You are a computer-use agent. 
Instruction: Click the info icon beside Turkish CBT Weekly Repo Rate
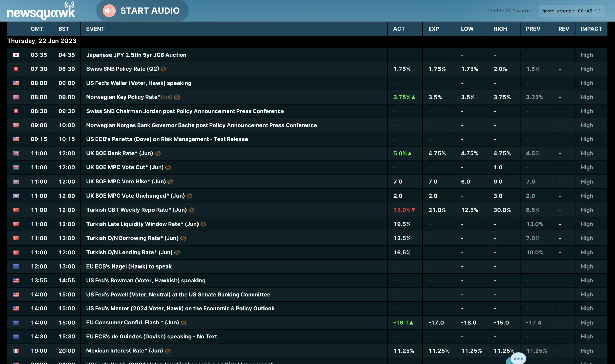point(191,210)
